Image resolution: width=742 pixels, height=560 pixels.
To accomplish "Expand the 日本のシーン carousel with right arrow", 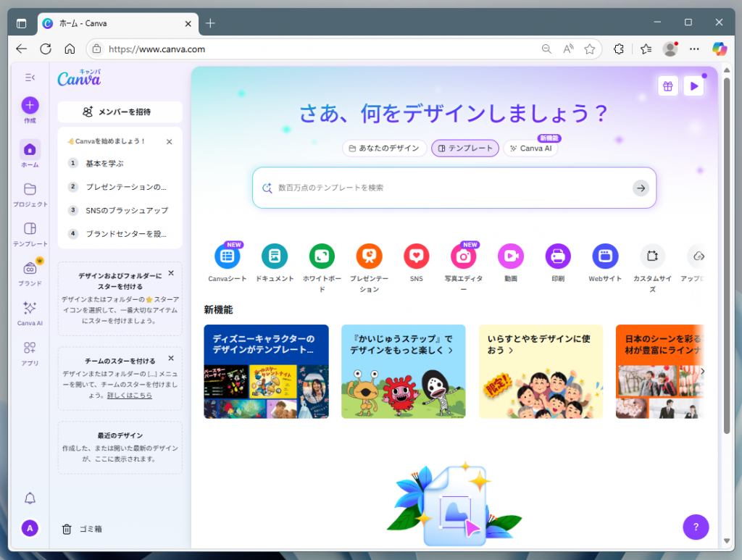I will pyautogui.click(x=701, y=371).
